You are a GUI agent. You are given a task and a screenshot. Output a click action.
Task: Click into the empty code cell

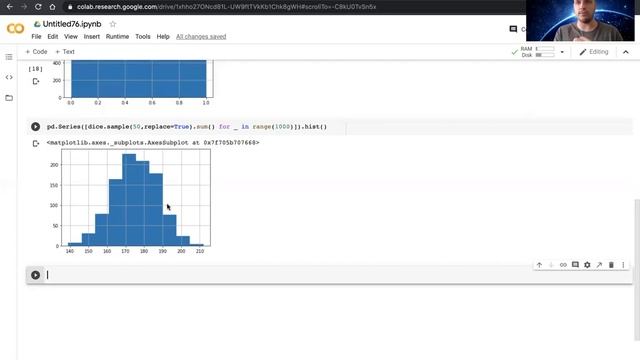point(339,275)
